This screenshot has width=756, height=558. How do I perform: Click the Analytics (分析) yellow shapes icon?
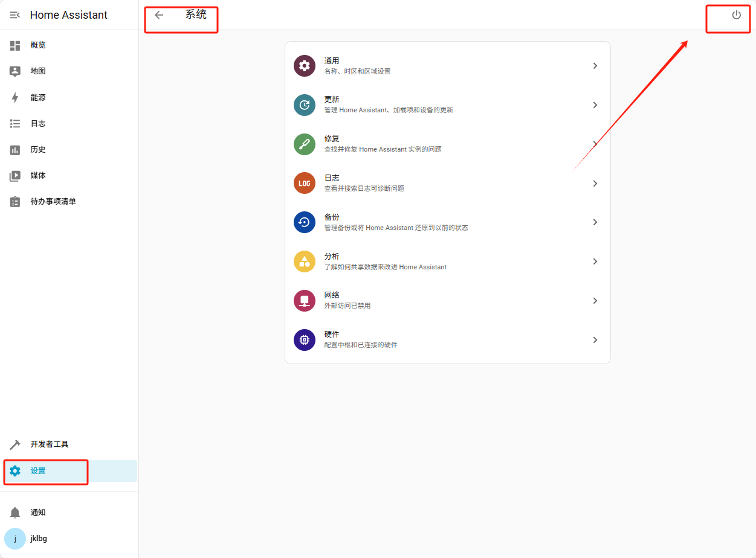point(305,261)
